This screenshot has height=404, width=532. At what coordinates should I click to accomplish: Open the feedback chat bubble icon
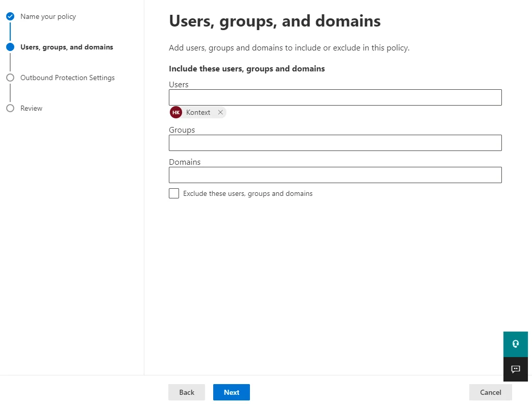pyautogui.click(x=515, y=369)
